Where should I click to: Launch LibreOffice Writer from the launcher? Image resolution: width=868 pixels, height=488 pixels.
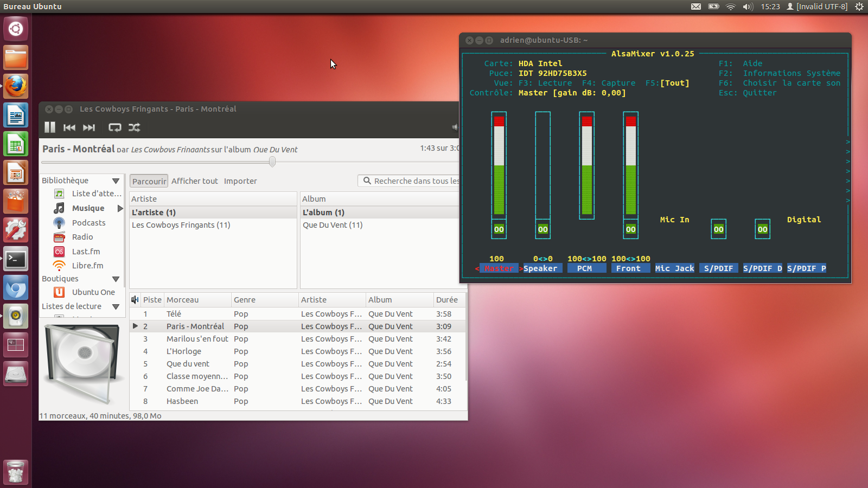click(16, 115)
